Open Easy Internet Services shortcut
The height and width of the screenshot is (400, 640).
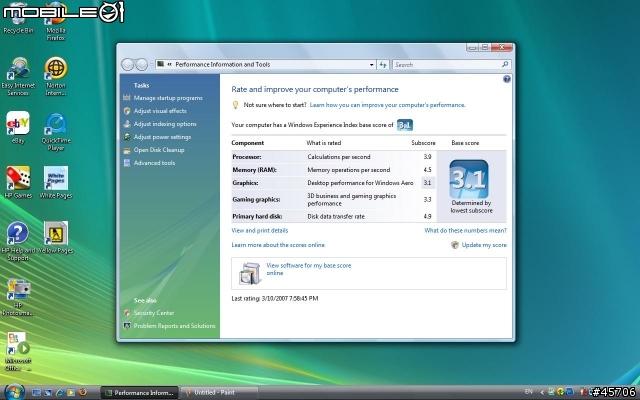click(x=18, y=77)
